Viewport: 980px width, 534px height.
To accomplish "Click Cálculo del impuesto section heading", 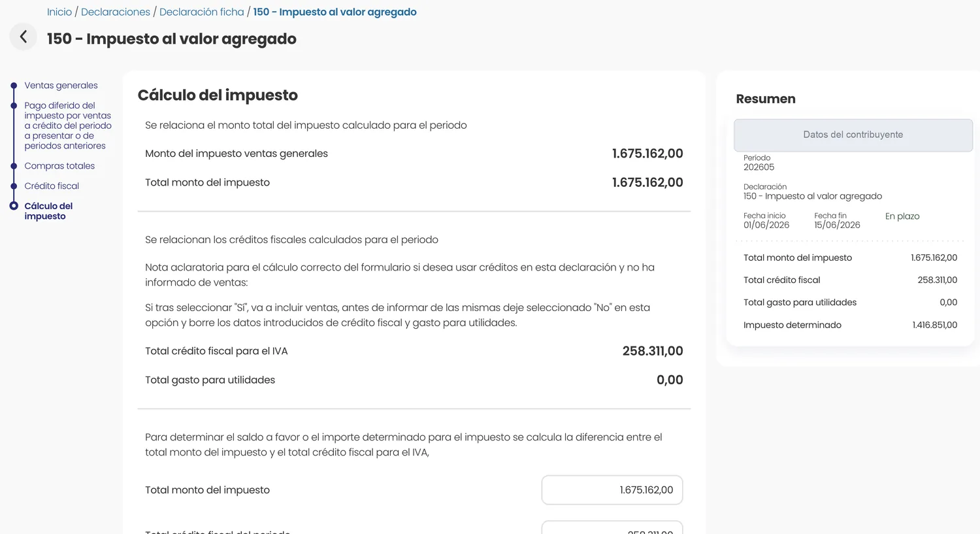I will 218,95.
